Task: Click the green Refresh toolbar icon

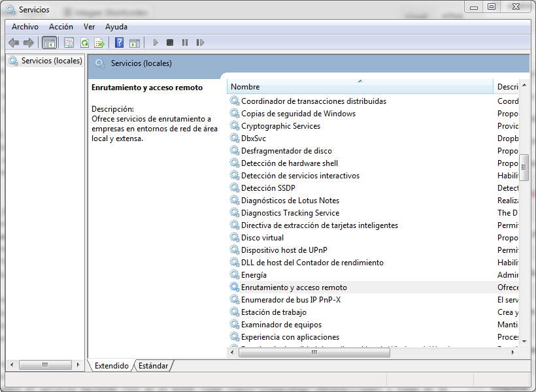Action: [84, 42]
